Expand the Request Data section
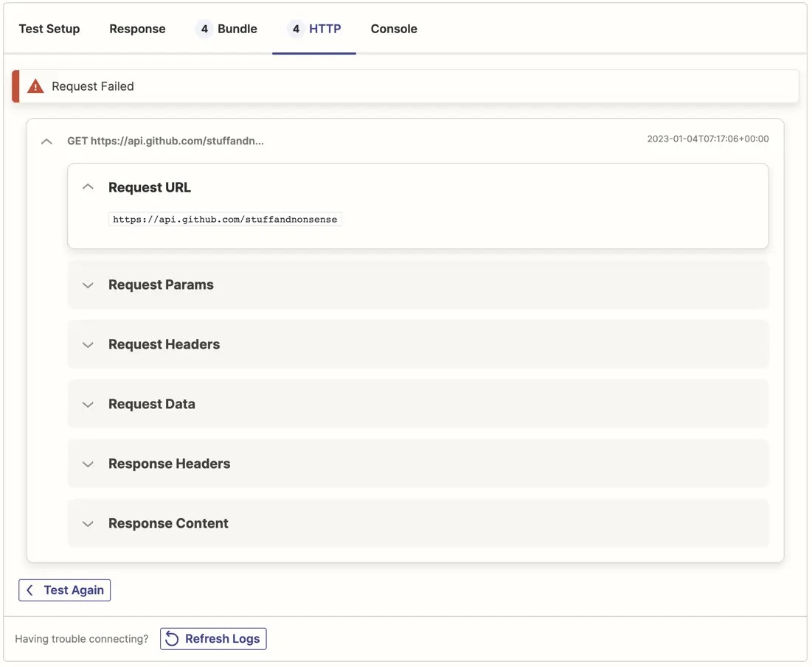This screenshot has width=812, height=667. (x=418, y=404)
